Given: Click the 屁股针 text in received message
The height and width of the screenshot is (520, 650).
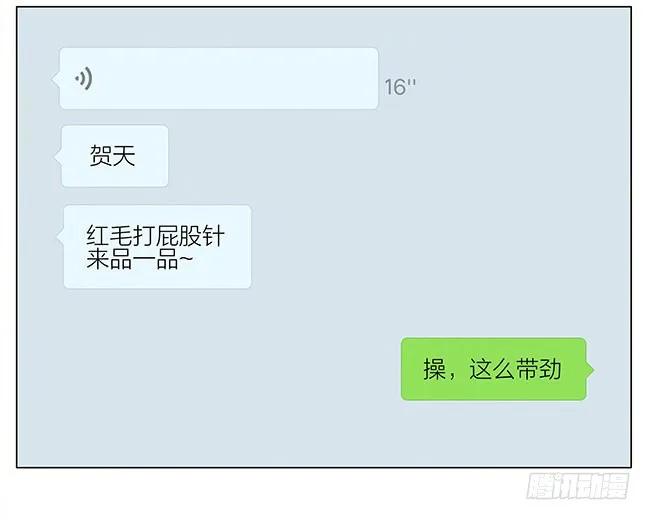Looking at the screenshot, I should click(x=190, y=236).
